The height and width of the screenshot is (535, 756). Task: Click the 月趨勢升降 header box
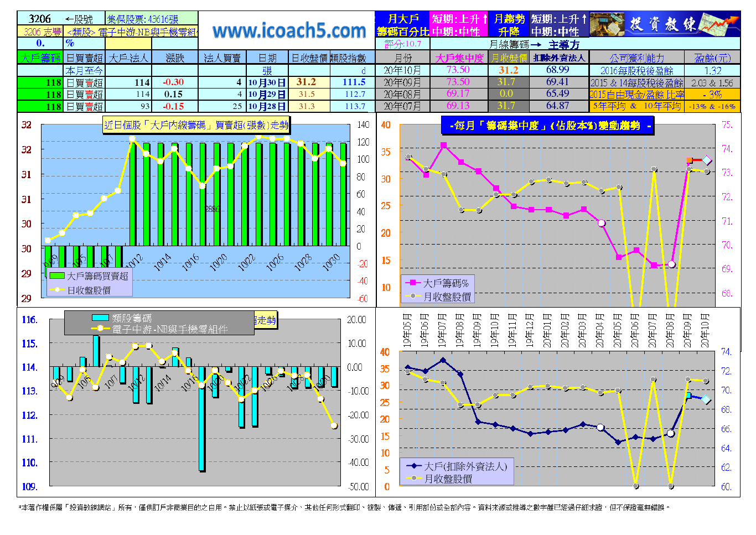click(x=509, y=25)
